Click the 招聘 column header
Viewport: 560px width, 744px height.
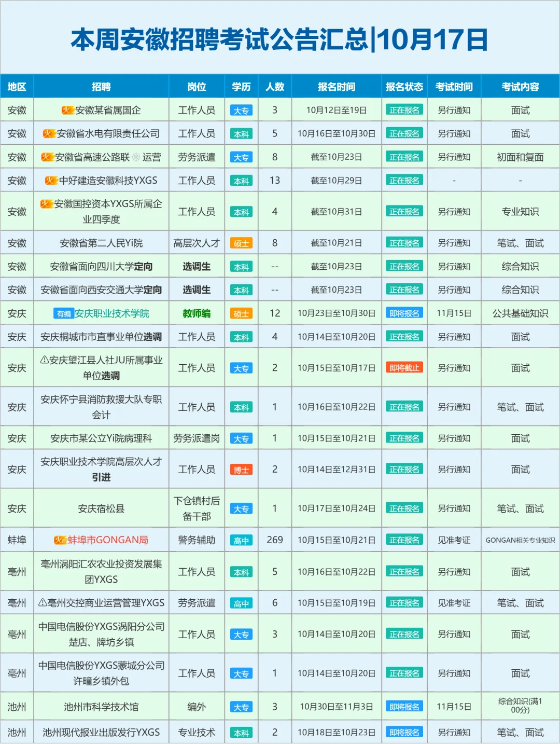[x=101, y=87]
